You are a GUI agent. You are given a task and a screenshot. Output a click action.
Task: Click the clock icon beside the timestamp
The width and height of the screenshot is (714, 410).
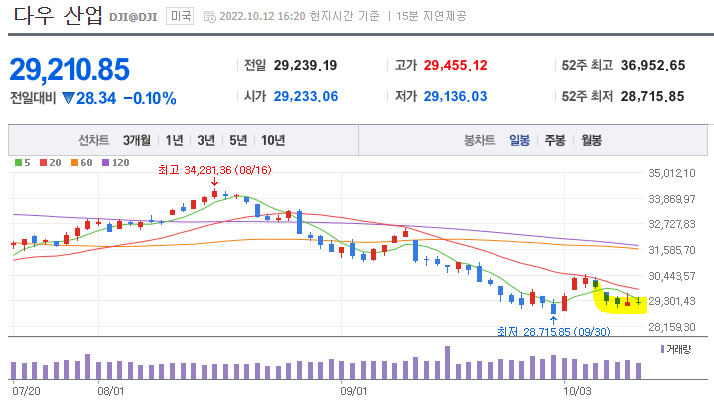[209, 17]
